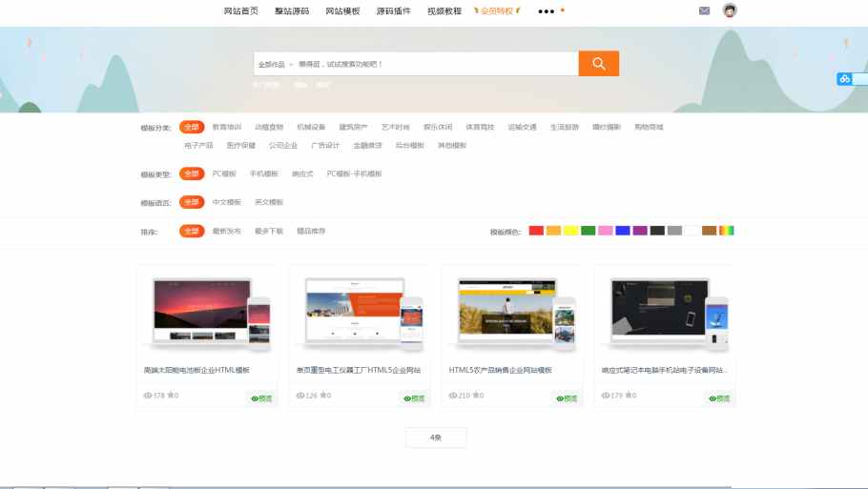The height and width of the screenshot is (489, 868).
Task: Select PC模板 template type filter
Action: tap(224, 174)
